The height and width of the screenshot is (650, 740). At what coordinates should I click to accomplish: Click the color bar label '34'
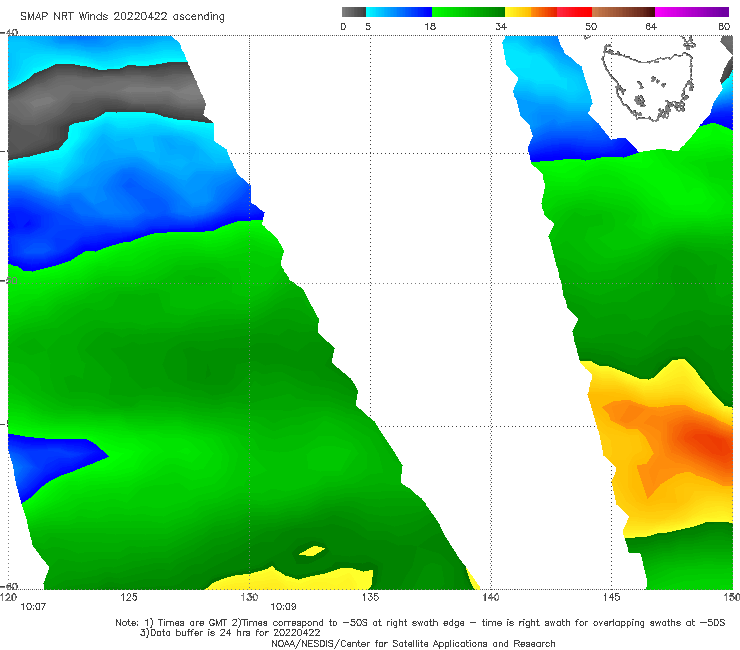[x=501, y=26]
